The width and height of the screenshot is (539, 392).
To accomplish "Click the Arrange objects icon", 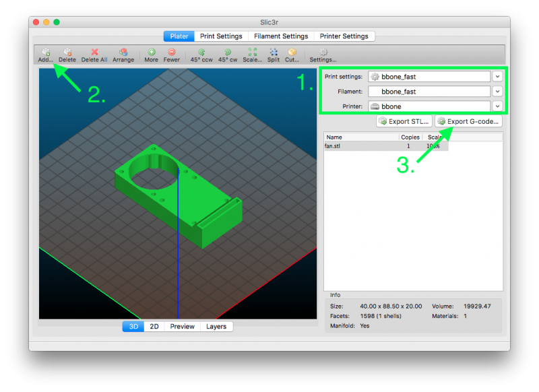I will [x=123, y=52].
